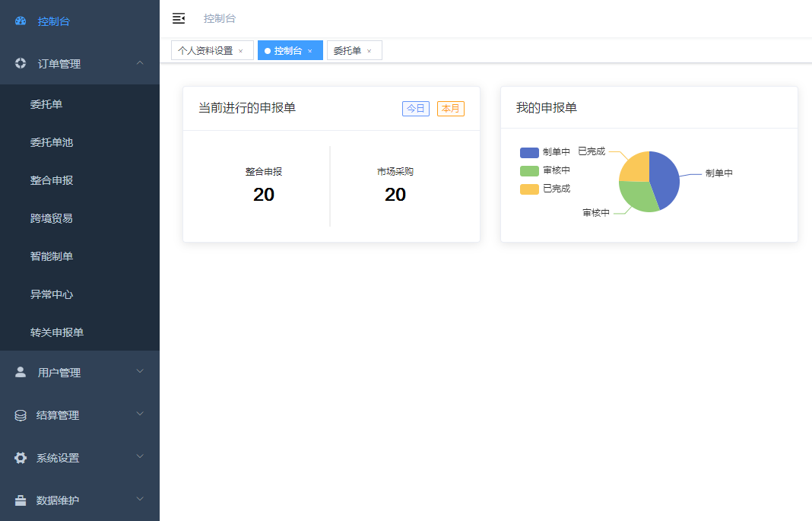Toggle 今日 filter on current declarations

415,109
